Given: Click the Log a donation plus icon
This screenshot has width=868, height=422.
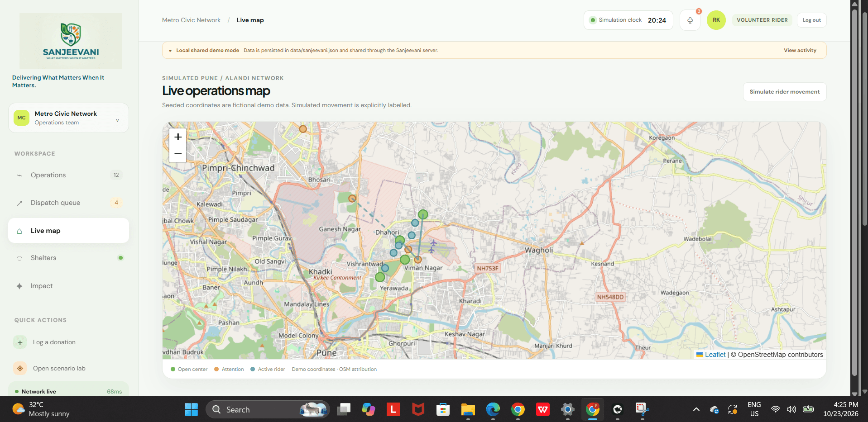Looking at the screenshot, I should (20, 342).
